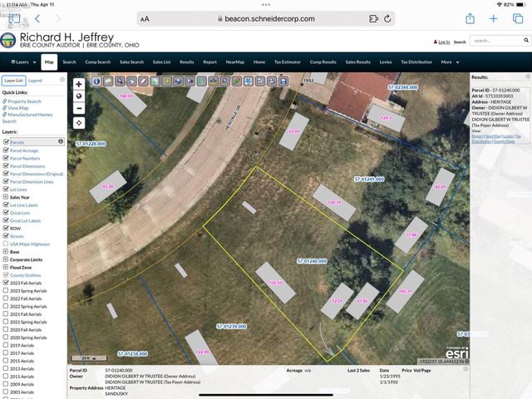Screen dimensions: 532x399
Task: Click the zoom in plus button on map
Action: point(79,84)
